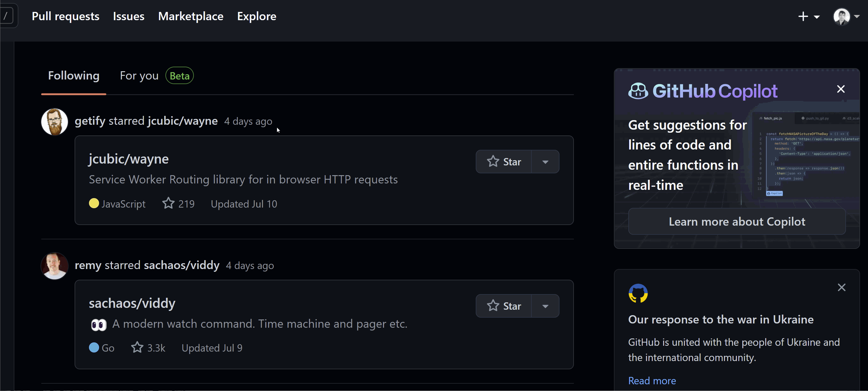Click the slash icon in the top-left corner

coord(6,16)
